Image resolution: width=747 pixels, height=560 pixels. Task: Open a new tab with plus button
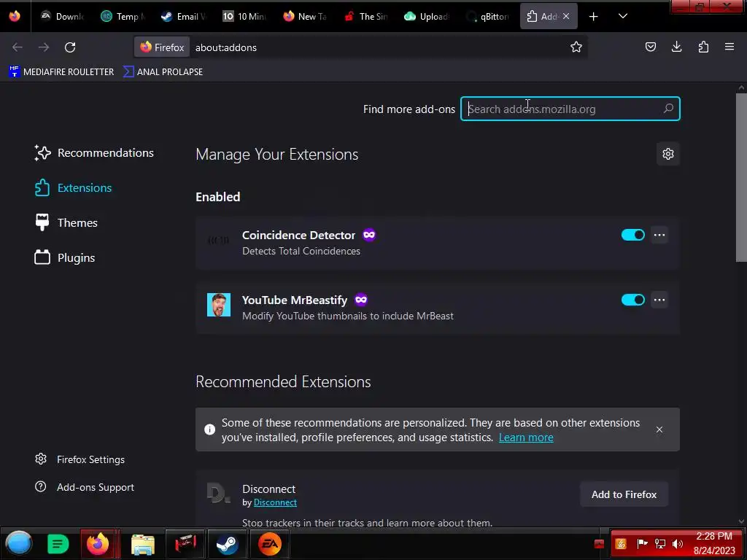(593, 17)
